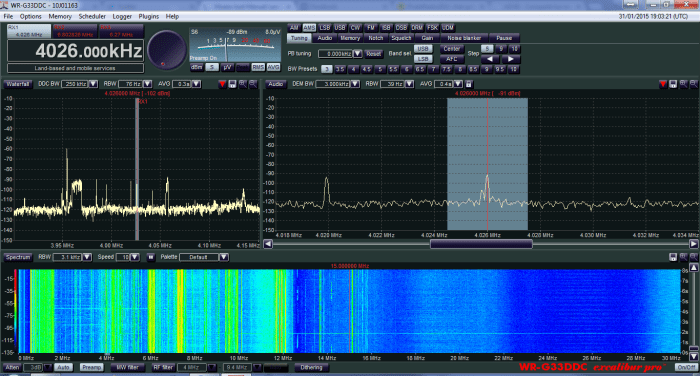Switch to the Squelch tab
Image resolution: width=700 pixels, height=376 pixels.
(x=401, y=38)
